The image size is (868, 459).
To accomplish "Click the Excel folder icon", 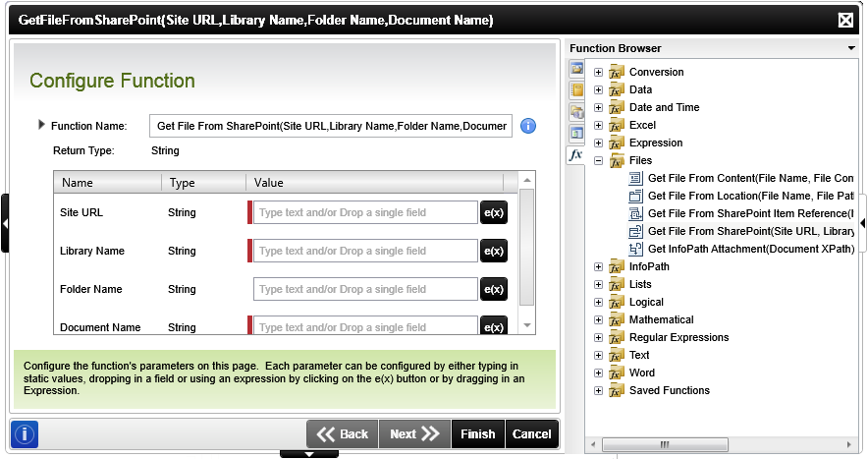I will click(616, 125).
